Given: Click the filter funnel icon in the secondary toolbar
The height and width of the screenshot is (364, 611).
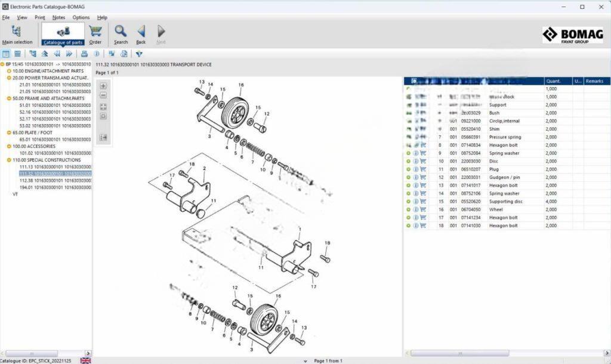Looking at the screenshot, I should (x=138, y=53).
